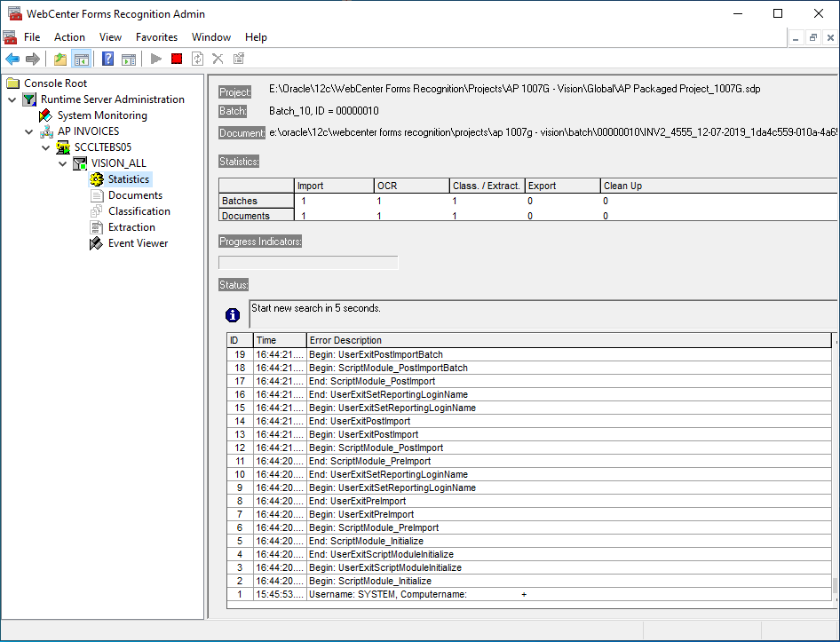
Task: Toggle Show/Hide Action Pane toolbar button
Action: (x=129, y=59)
